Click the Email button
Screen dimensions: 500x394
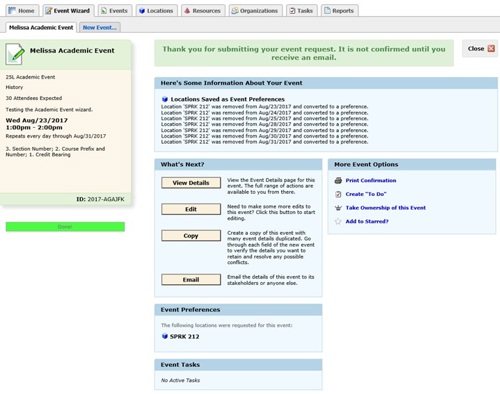tap(191, 279)
